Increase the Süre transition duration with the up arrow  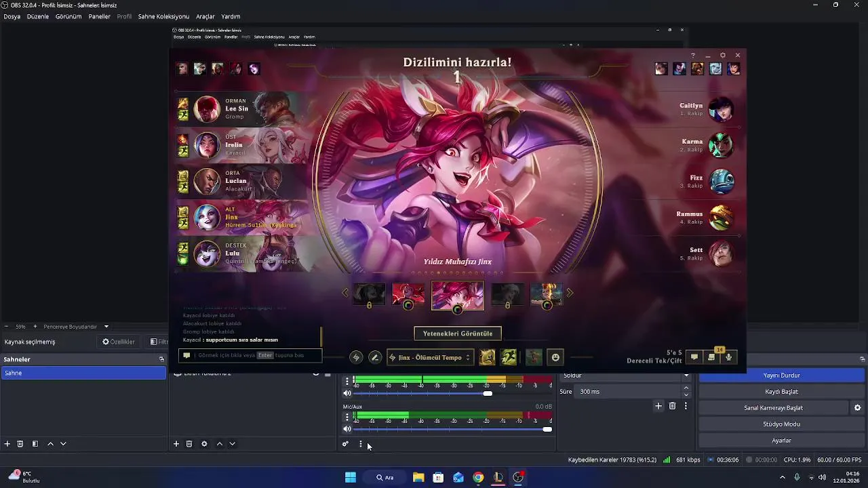[x=686, y=388]
